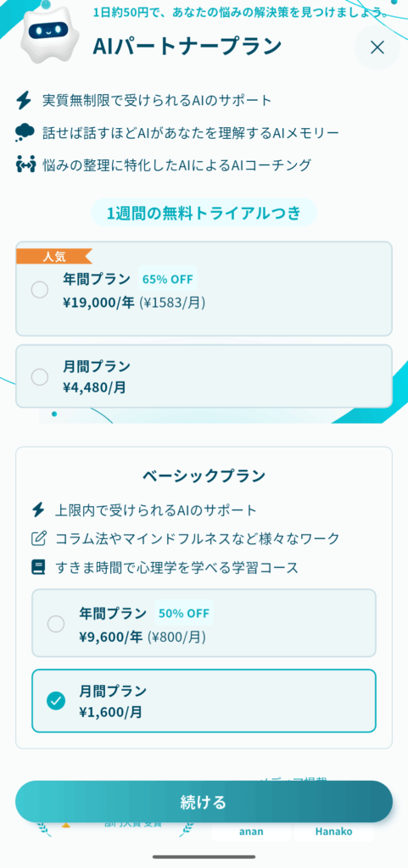The height and width of the screenshot is (868, 408).
Task: Tap the 続ける continue button
Action: (x=204, y=802)
